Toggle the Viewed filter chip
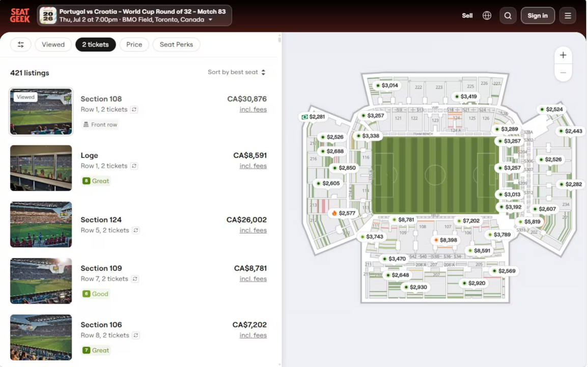The image size is (588, 367). [x=53, y=45]
